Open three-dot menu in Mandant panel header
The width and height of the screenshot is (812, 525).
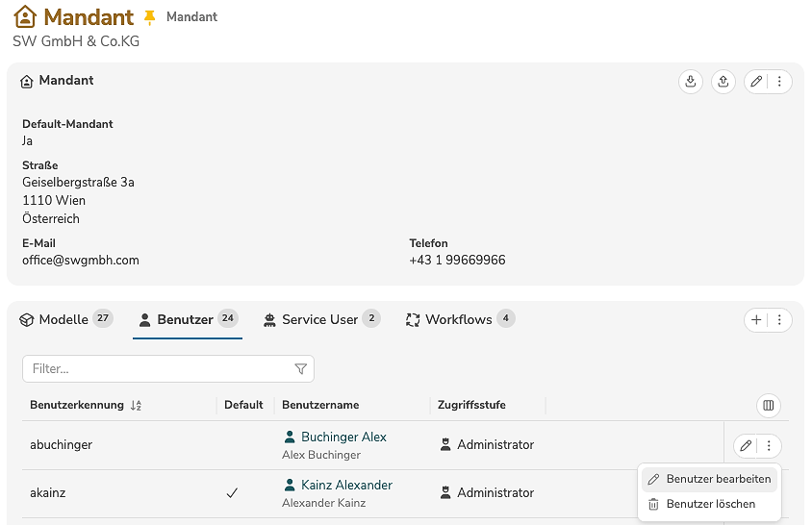(780, 82)
